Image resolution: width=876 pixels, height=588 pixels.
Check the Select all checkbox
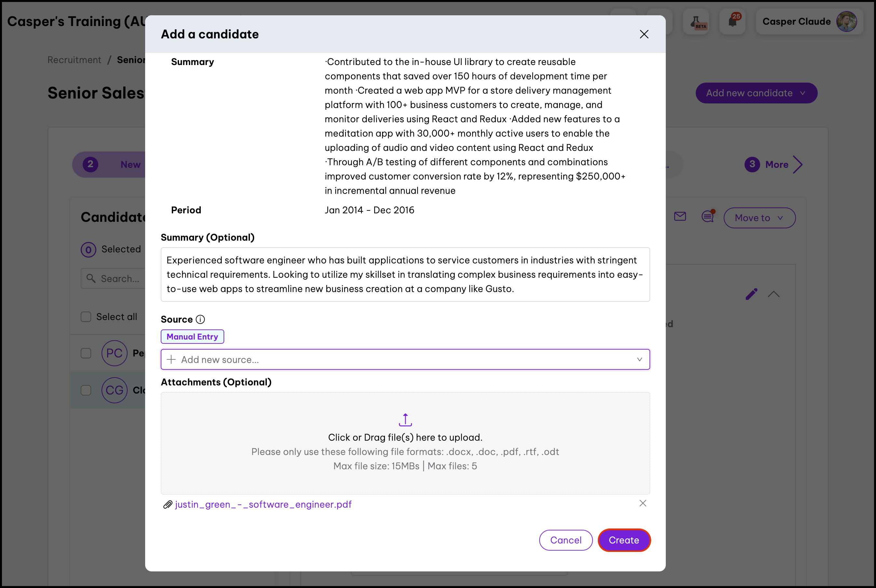(x=86, y=317)
